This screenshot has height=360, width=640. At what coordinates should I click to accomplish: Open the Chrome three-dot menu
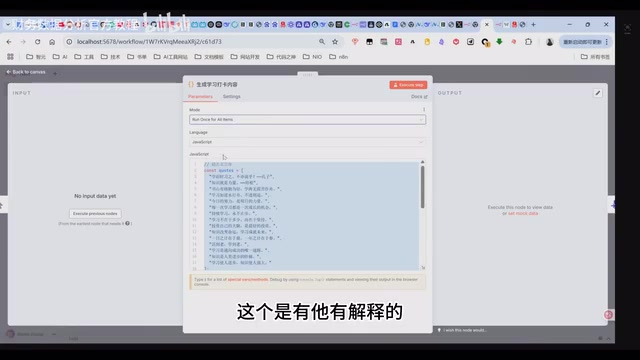[607, 42]
